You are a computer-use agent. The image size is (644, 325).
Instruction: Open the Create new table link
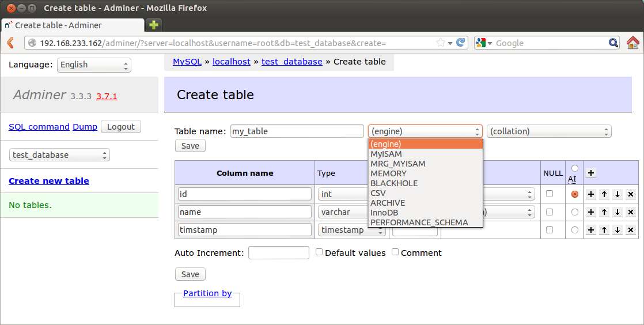tap(49, 181)
